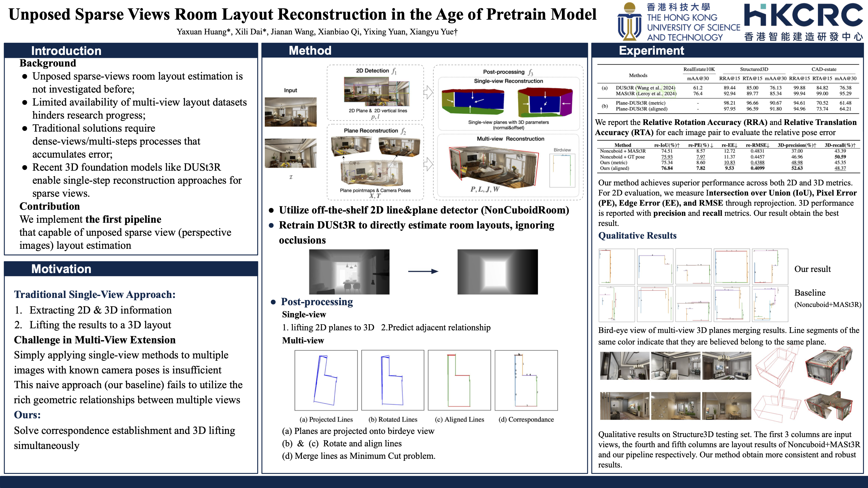Click the left grayscale room depth image
The image size is (868, 488).
tap(349, 272)
